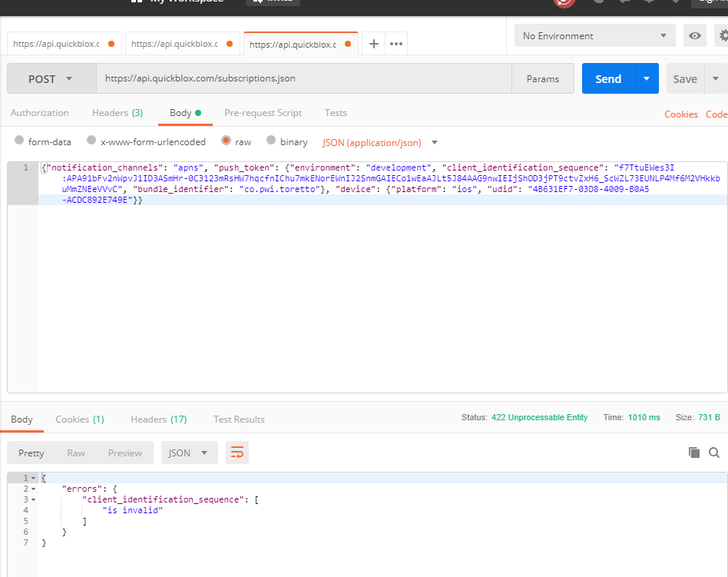Screen dimensions: 728x577
Task: Toggle line wrapping in the response pane
Action: 237,453
